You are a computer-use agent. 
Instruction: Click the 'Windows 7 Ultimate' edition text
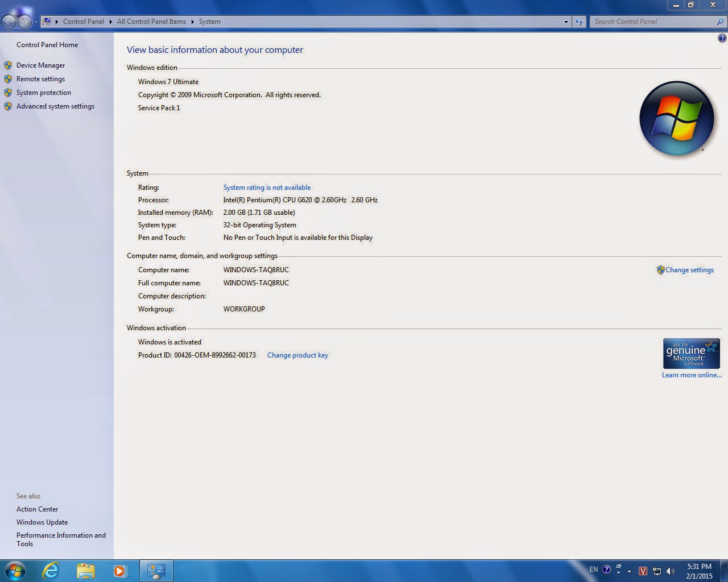coord(168,82)
